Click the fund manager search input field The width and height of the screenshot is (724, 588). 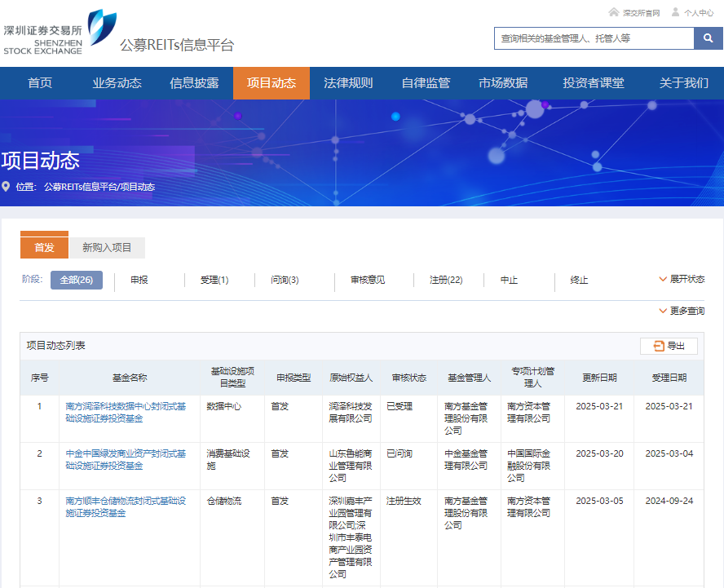click(x=594, y=38)
